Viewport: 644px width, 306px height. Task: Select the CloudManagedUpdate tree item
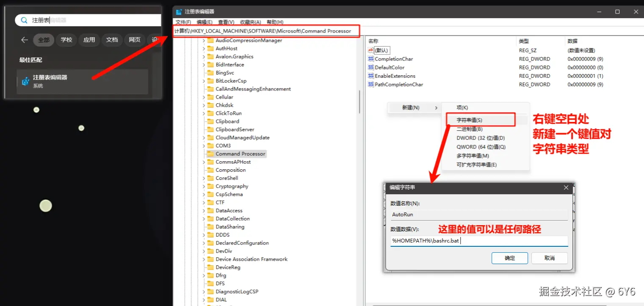[x=243, y=138]
